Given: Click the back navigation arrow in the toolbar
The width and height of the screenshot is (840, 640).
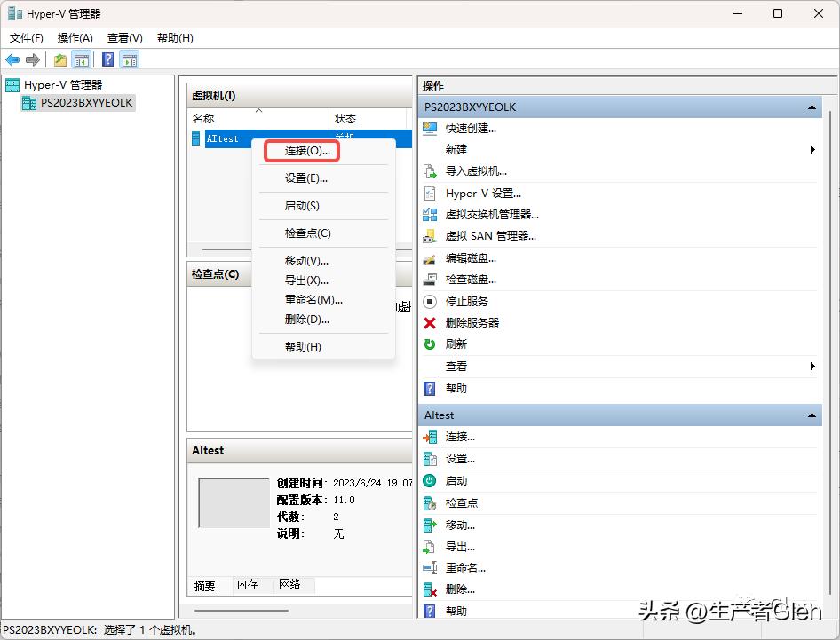Looking at the screenshot, I should (12, 59).
